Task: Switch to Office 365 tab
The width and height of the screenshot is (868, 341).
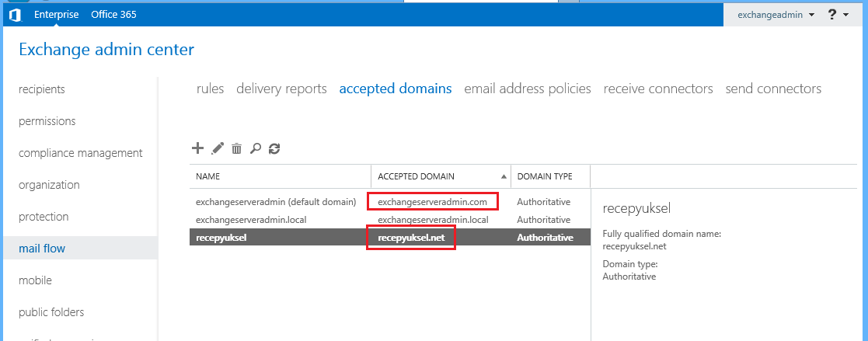Action: pos(113,15)
